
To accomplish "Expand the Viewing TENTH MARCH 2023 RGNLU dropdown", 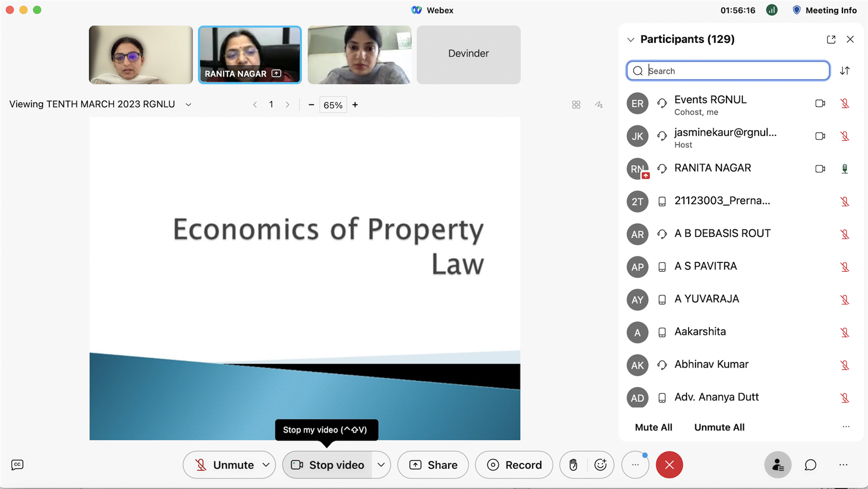I will (x=188, y=105).
